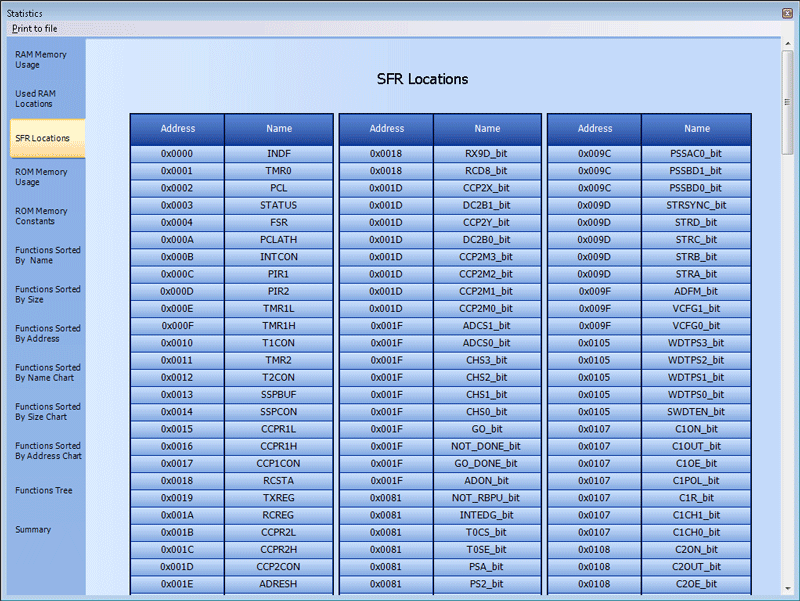Open Functions Sorted By Size Chart

click(x=47, y=412)
